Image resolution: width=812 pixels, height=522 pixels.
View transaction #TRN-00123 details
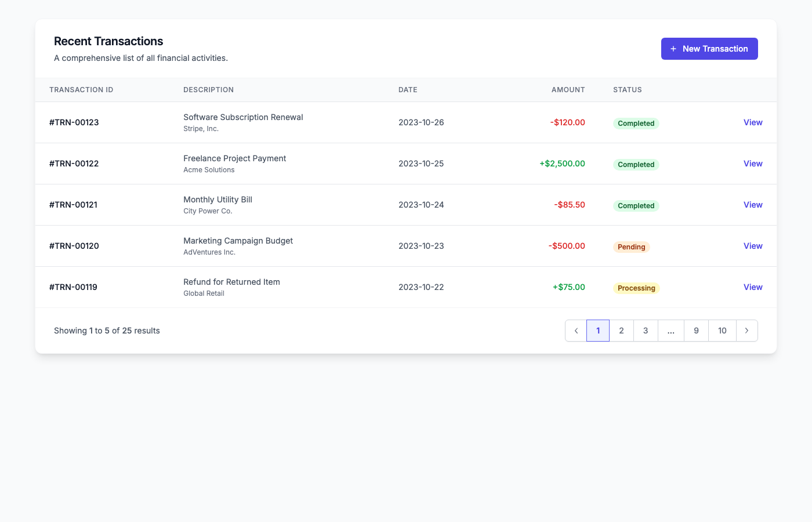[x=753, y=122]
